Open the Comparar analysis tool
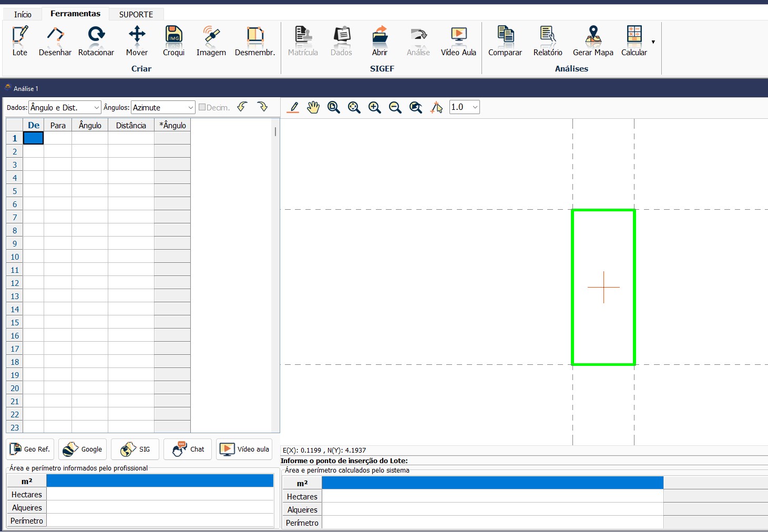 tap(505, 41)
